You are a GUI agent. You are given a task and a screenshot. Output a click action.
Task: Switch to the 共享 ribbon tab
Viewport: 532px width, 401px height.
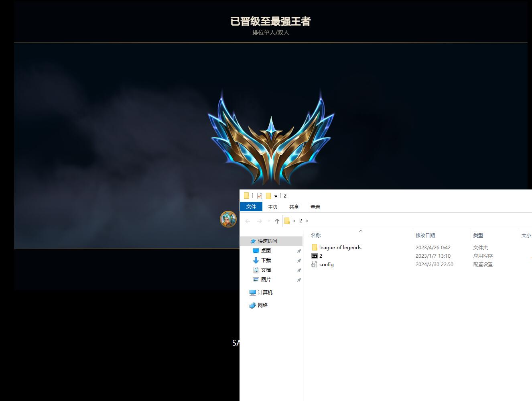294,207
